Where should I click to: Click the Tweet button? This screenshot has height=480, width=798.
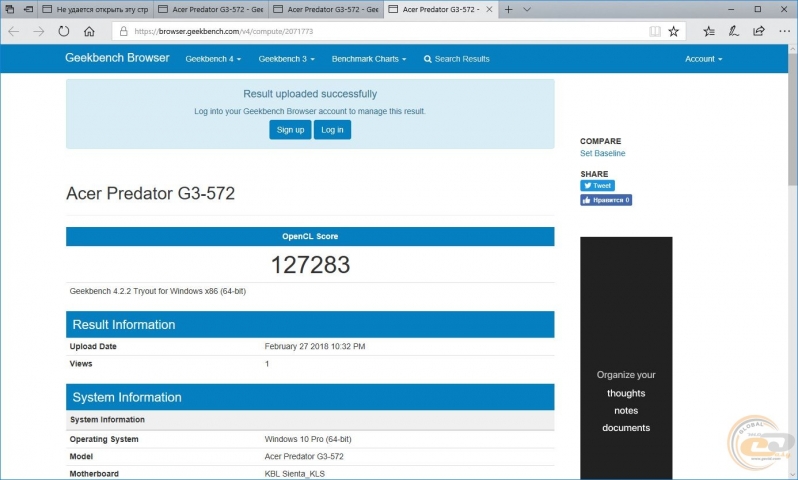[x=597, y=186]
